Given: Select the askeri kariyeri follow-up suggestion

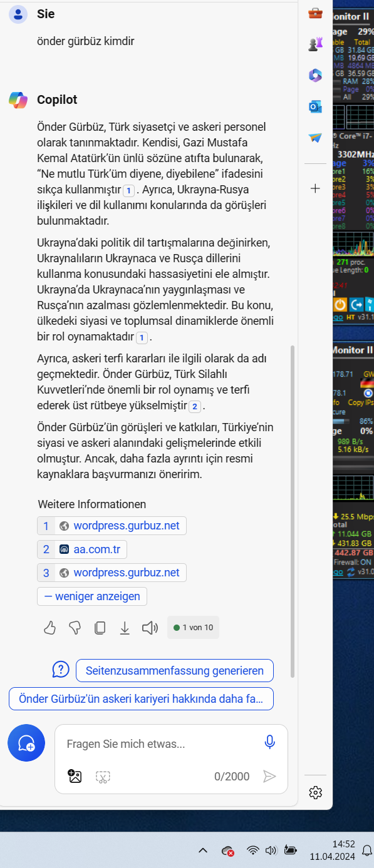Looking at the screenshot, I should [141, 698].
